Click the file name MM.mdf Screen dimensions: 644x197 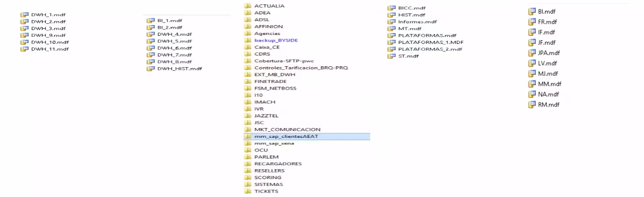pos(550,84)
